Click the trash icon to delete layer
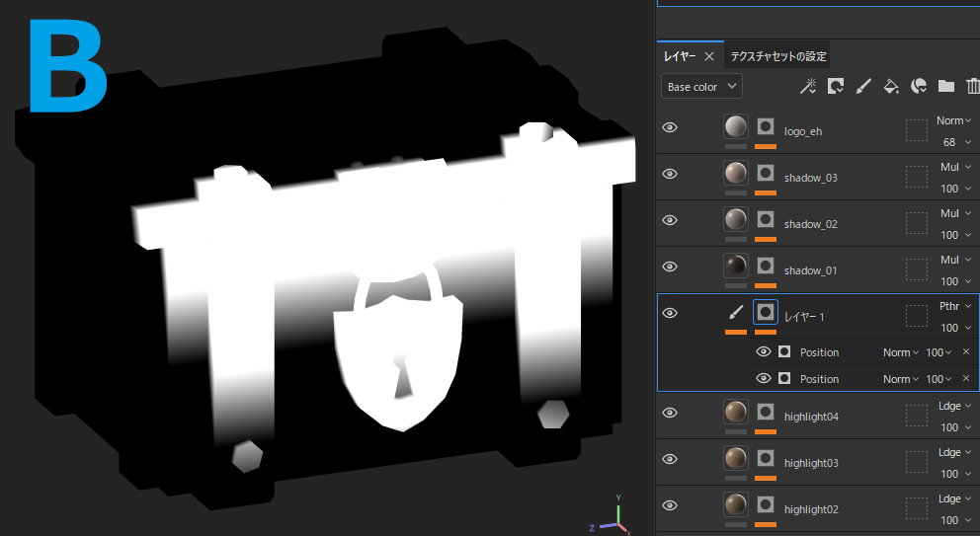Viewport: 980px width, 536px height. click(972, 87)
